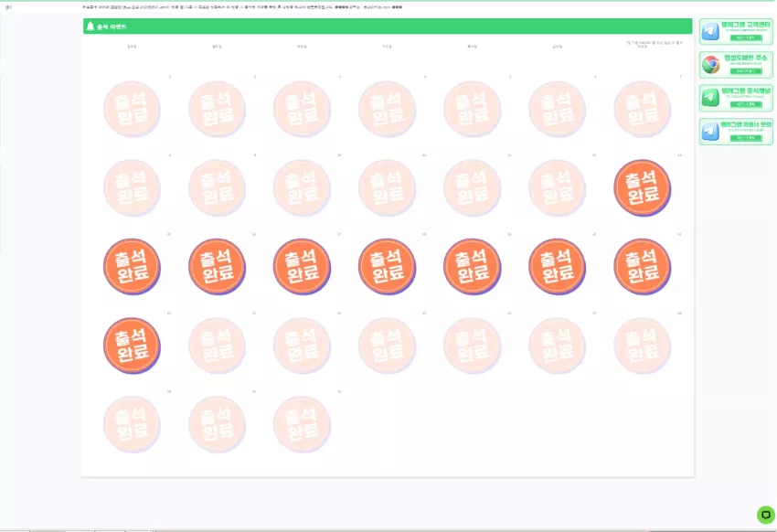777x532 pixels.
Task: Choose the faded stamp for day 25
Action: [387, 346]
